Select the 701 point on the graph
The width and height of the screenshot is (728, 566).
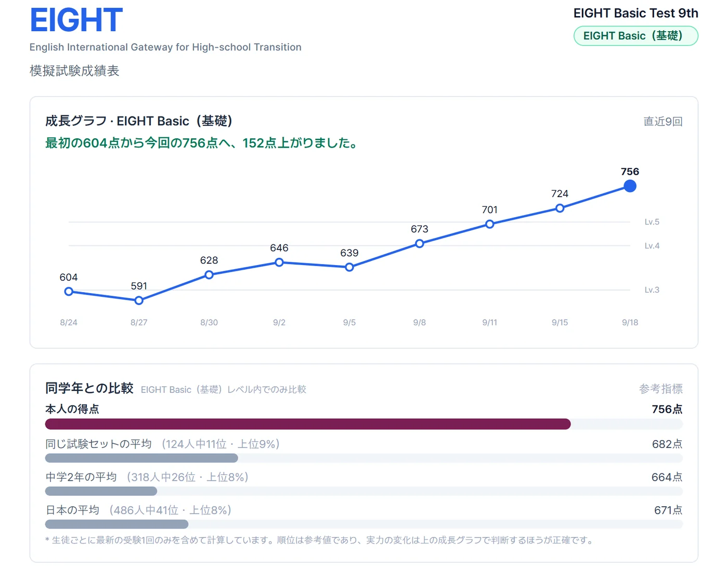coord(489,224)
